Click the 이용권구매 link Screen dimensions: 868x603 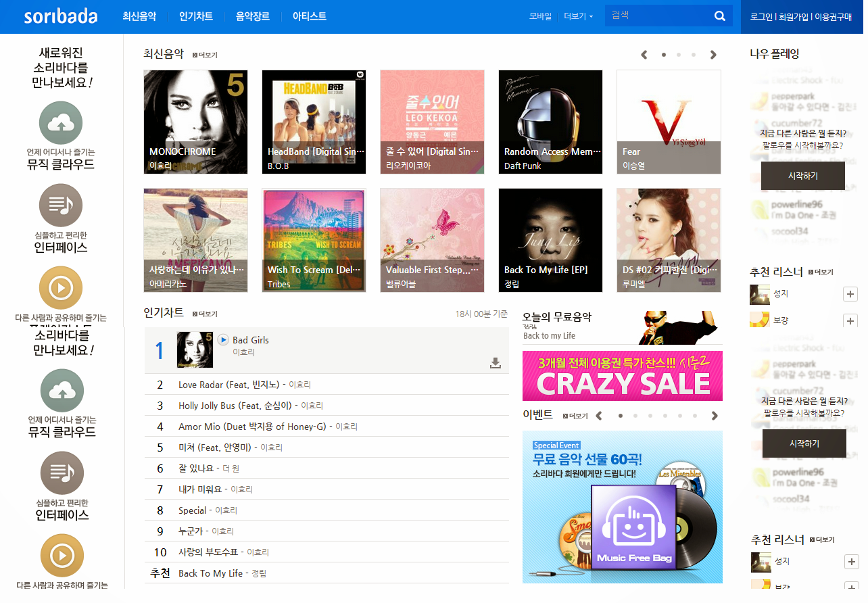coord(834,17)
